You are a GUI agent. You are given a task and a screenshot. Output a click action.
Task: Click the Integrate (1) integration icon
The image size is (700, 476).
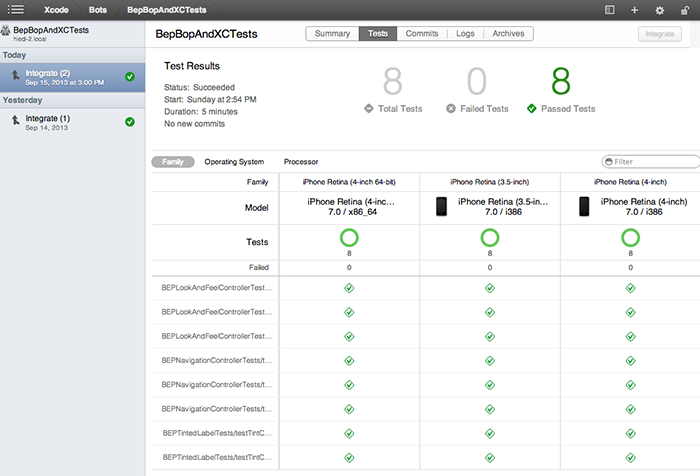pos(16,120)
